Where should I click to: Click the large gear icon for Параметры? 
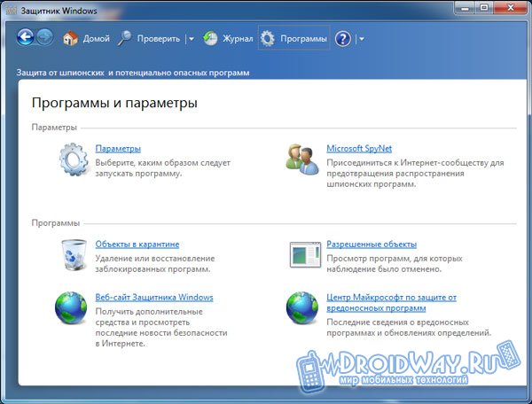74,159
